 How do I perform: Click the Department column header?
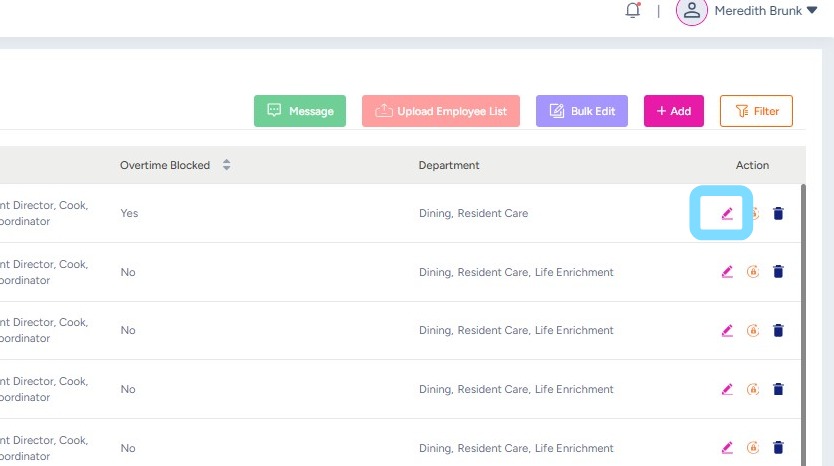pyautogui.click(x=449, y=165)
